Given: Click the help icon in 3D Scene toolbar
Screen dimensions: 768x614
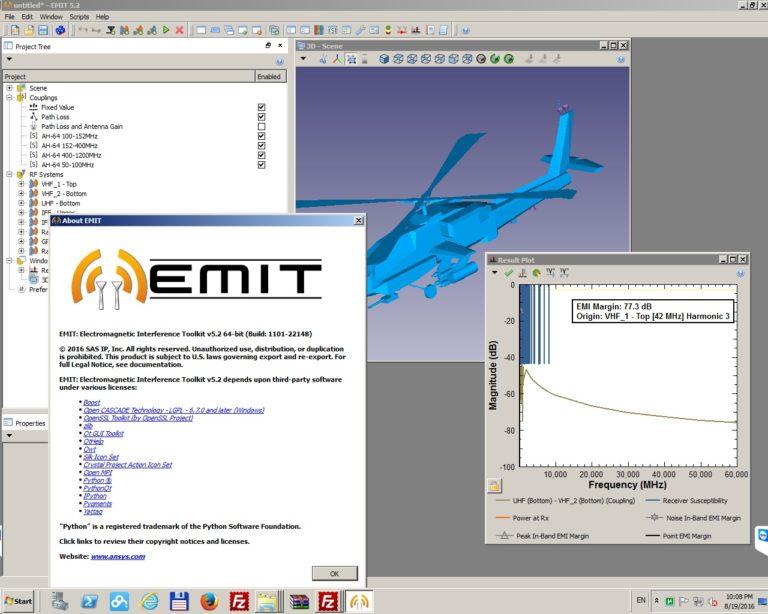Looking at the screenshot, I should (x=621, y=59).
